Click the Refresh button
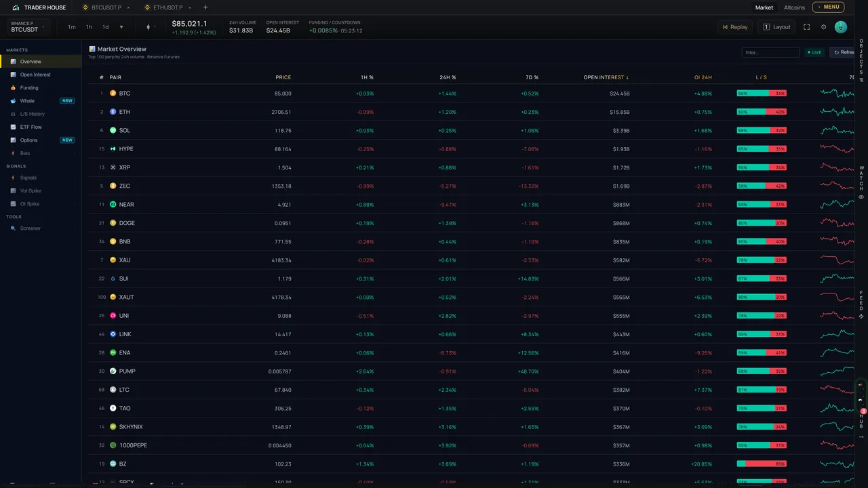Viewport: 868px width, 488px height. pyautogui.click(x=843, y=52)
